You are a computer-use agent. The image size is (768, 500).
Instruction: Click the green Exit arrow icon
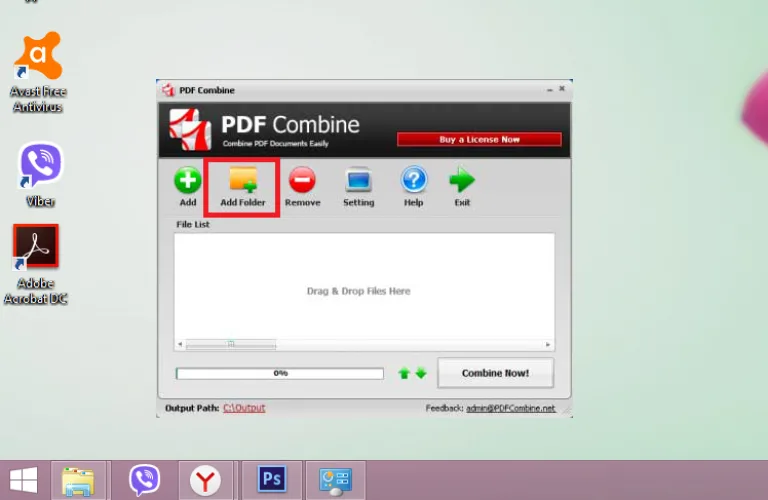pyautogui.click(x=462, y=180)
